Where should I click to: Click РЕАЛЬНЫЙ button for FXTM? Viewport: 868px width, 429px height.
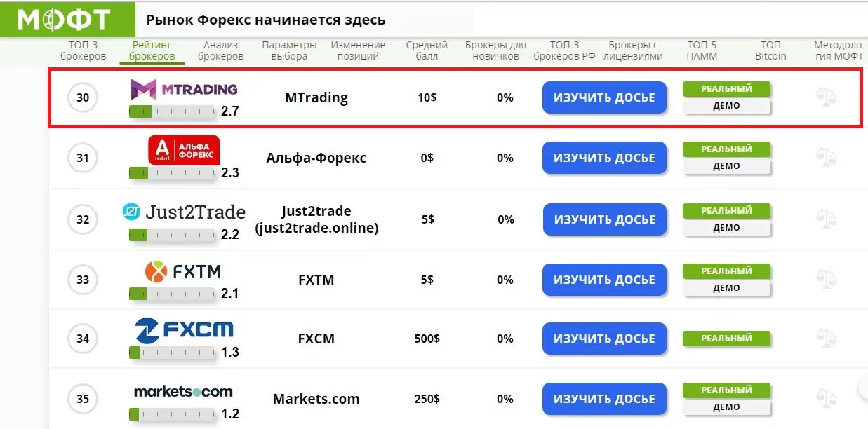(x=726, y=271)
